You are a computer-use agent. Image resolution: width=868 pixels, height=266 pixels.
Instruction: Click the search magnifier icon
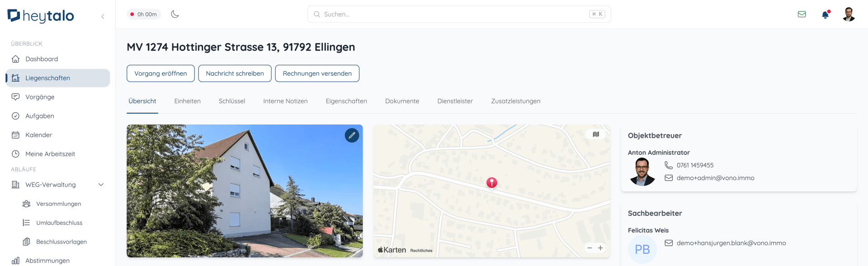(317, 14)
